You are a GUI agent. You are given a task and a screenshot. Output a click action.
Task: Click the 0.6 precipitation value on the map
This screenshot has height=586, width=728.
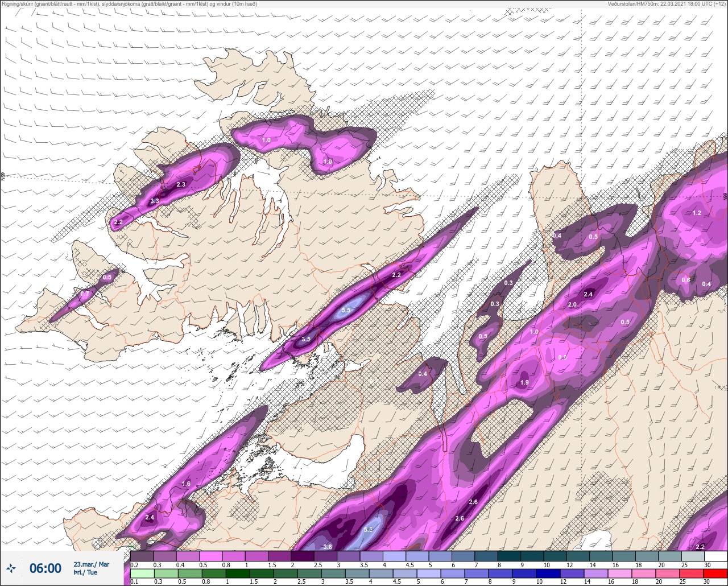[686, 280]
